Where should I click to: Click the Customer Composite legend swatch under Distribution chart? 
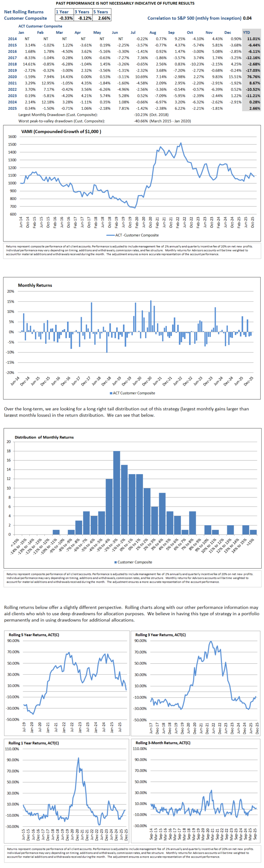115,562
